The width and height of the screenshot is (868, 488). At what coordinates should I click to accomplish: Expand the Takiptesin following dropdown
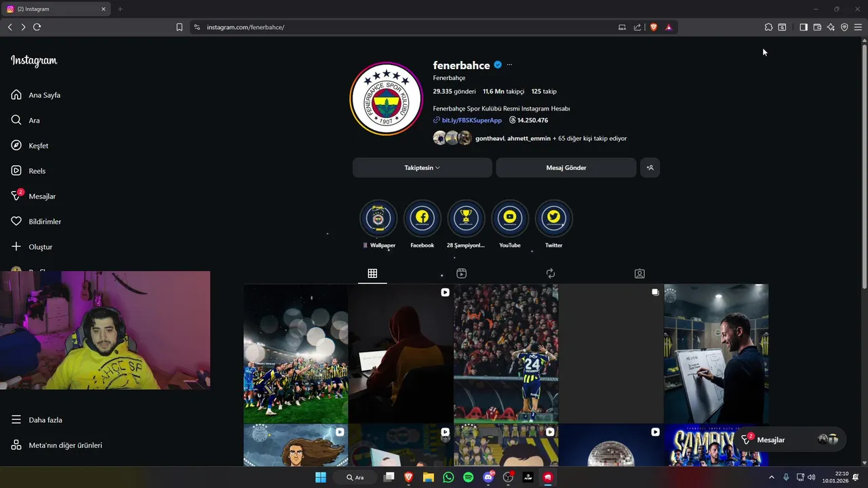[422, 167]
